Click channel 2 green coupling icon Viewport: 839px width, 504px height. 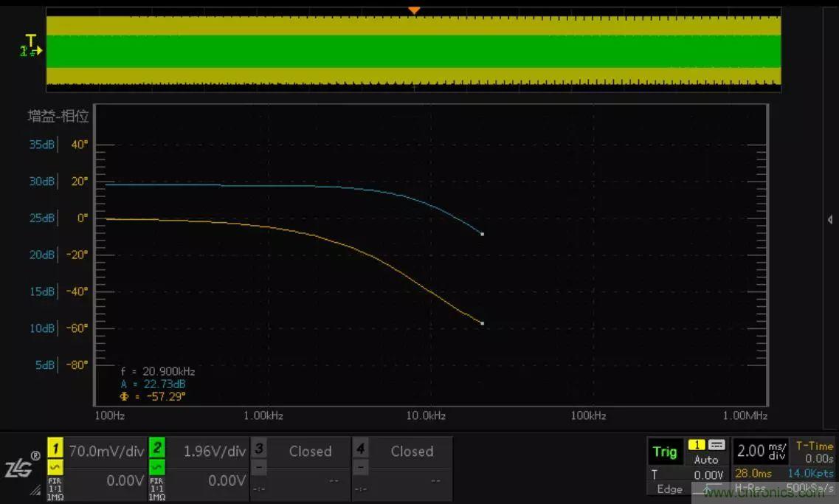[x=156, y=467]
